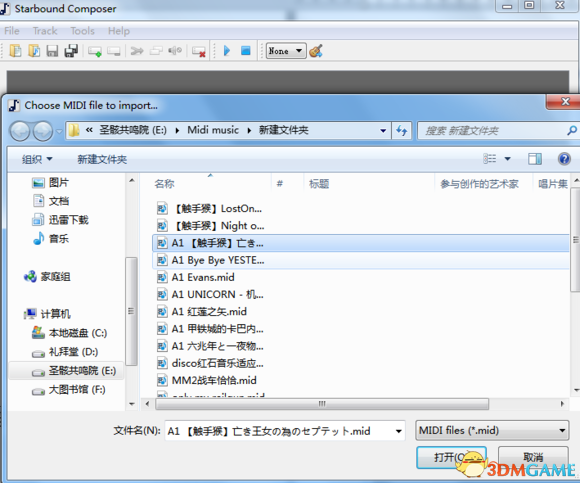
Task: Click the search box for 新建文件夹
Action: coord(498,131)
